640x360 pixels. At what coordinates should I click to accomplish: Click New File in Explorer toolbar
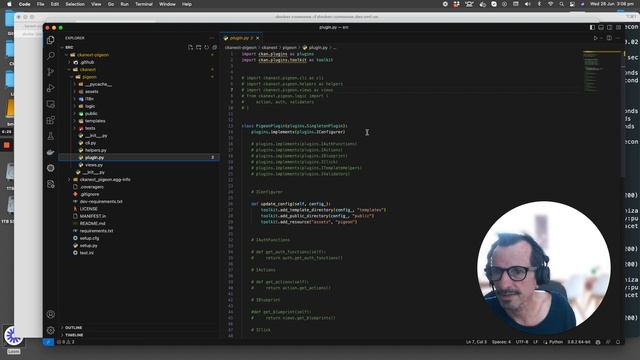tap(191, 47)
